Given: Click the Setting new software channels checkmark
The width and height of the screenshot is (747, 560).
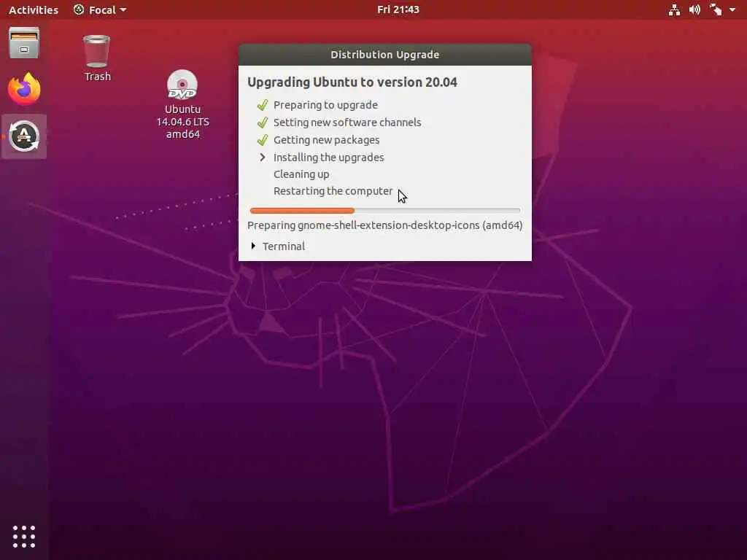Looking at the screenshot, I should point(262,122).
